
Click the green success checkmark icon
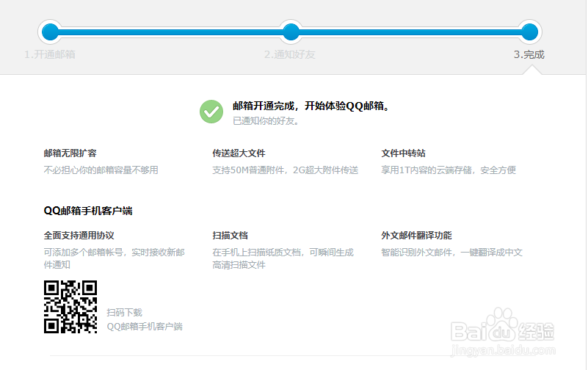pos(211,112)
